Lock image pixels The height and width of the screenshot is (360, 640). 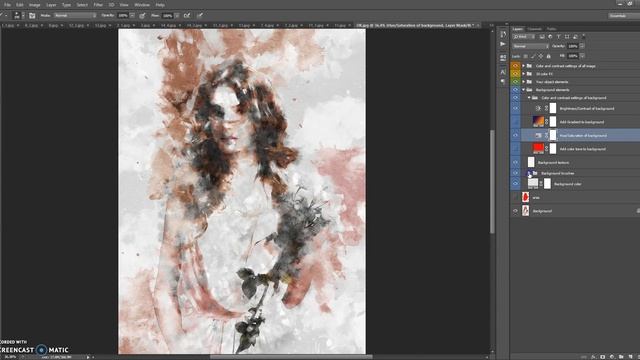click(x=533, y=56)
